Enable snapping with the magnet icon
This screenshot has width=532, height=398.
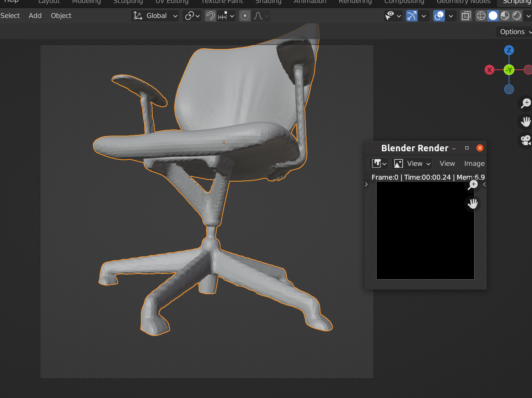click(210, 16)
